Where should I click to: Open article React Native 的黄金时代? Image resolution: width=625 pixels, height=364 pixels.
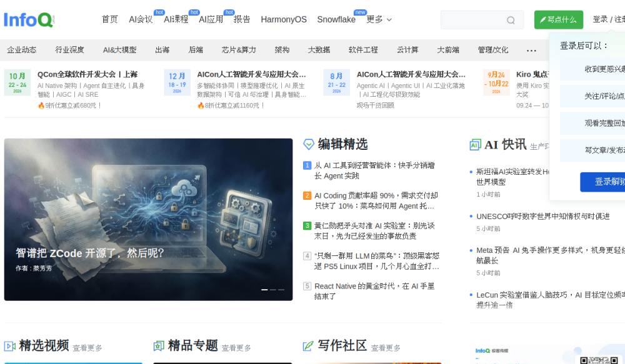[374, 291]
